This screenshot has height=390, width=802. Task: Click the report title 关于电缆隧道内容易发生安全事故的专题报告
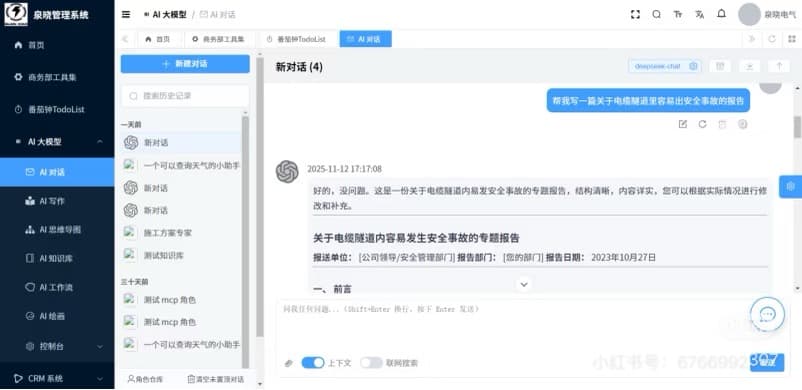pyautogui.click(x=416, y=238)
